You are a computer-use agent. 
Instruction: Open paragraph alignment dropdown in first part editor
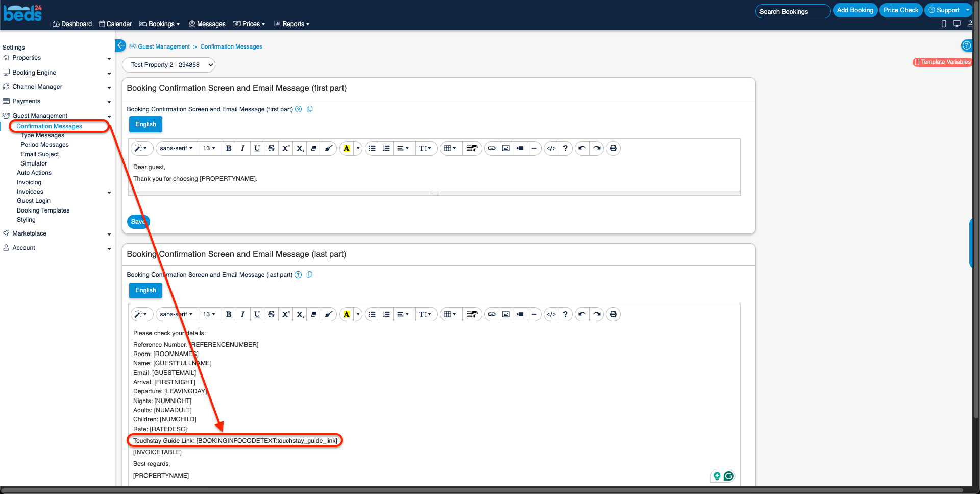click(403, 148)
